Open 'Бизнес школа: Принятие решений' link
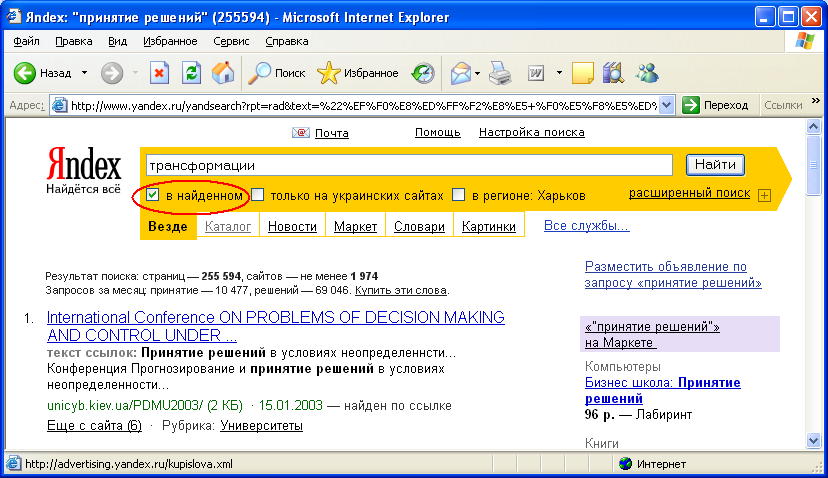The image size is (828, 478). pos(662,390)
